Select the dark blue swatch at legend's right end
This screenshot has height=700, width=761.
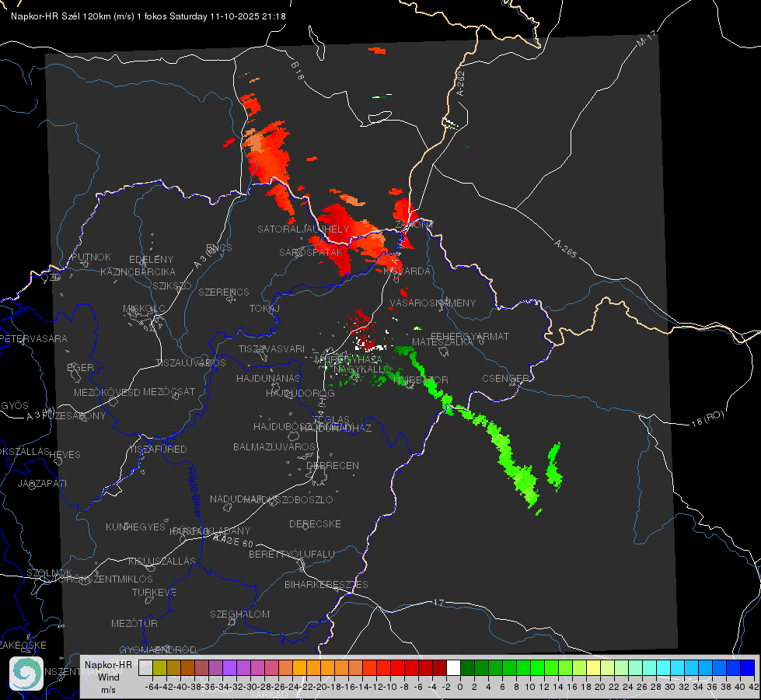(x=748, y=667)
